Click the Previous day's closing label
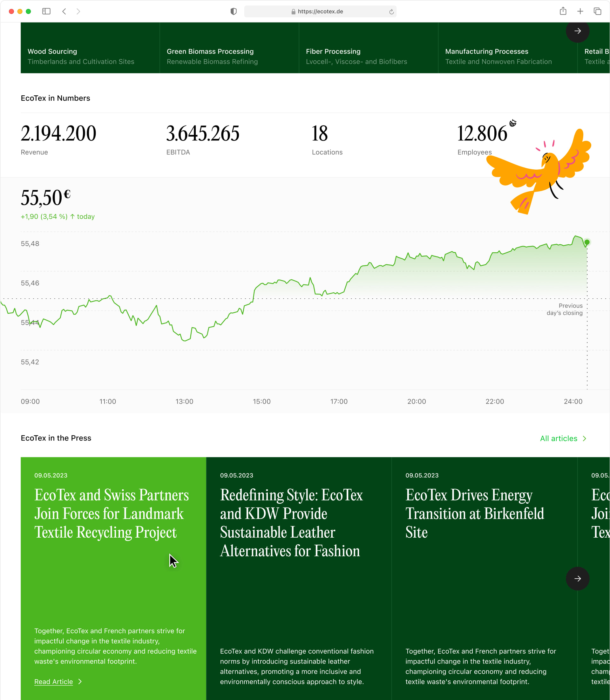Image resolution: width=610 pixels, height=700 pixels. [565, 309]
